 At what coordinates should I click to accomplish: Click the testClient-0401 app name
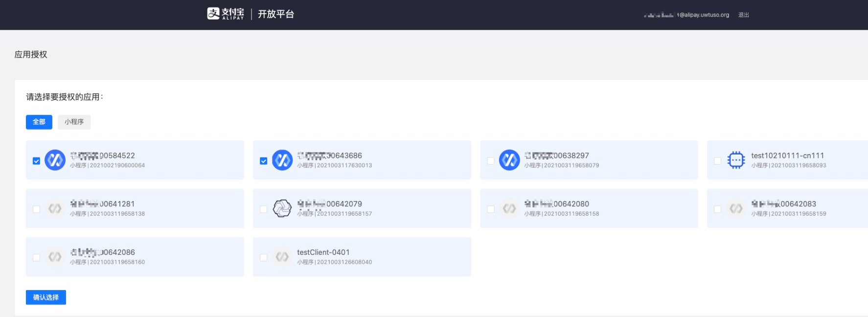[x=323, y=252]
